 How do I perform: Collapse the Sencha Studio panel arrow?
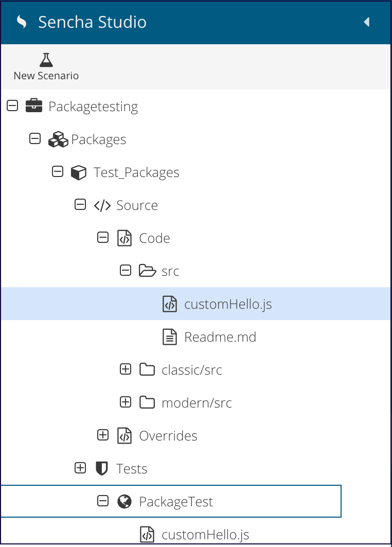coord(367,22)
